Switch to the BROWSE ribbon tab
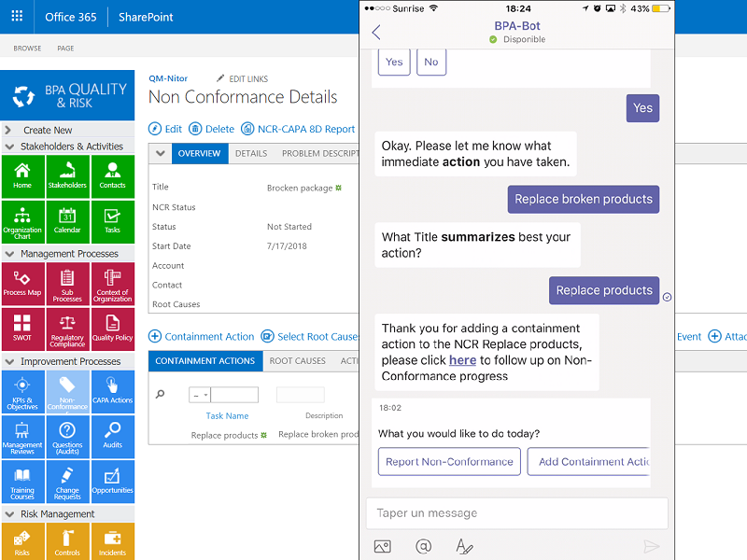 [27, 49]
